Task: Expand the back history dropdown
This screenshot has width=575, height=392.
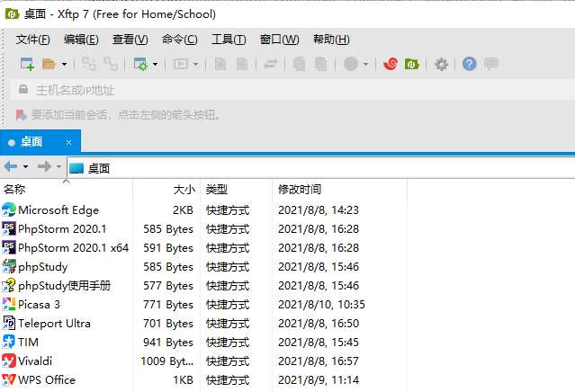Action: 25,167
